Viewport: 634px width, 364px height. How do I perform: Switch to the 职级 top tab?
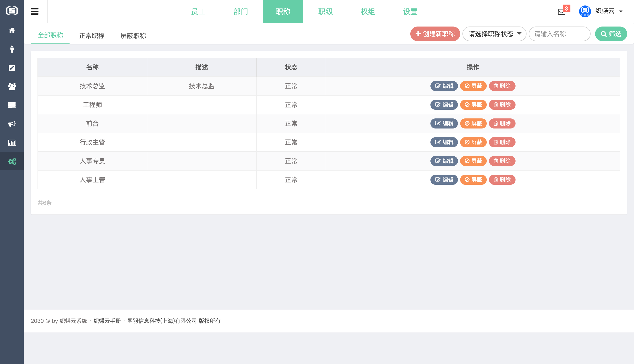(325, 11)
